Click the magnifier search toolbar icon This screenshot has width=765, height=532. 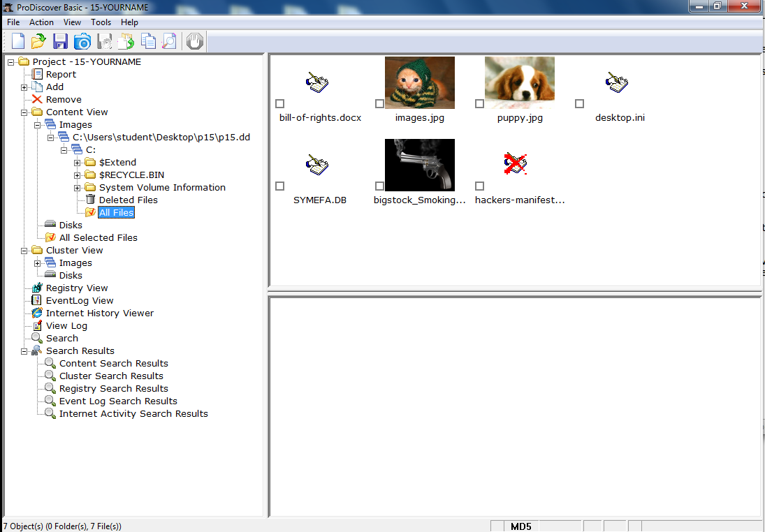pyautogui.click(x=169, y=41)
